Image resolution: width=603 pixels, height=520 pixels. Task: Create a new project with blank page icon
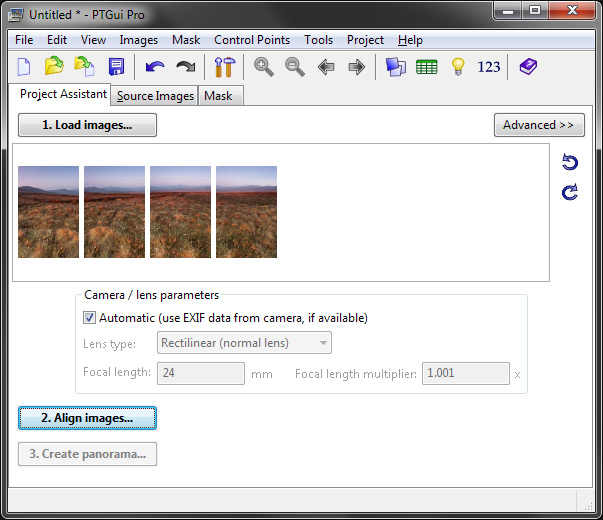(x=24, y=67)
